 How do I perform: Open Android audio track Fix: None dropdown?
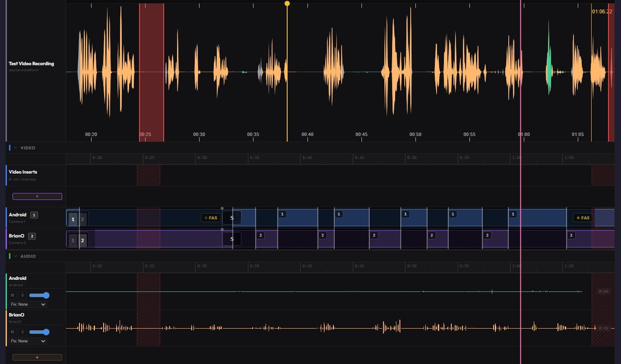tap(28, 304)
